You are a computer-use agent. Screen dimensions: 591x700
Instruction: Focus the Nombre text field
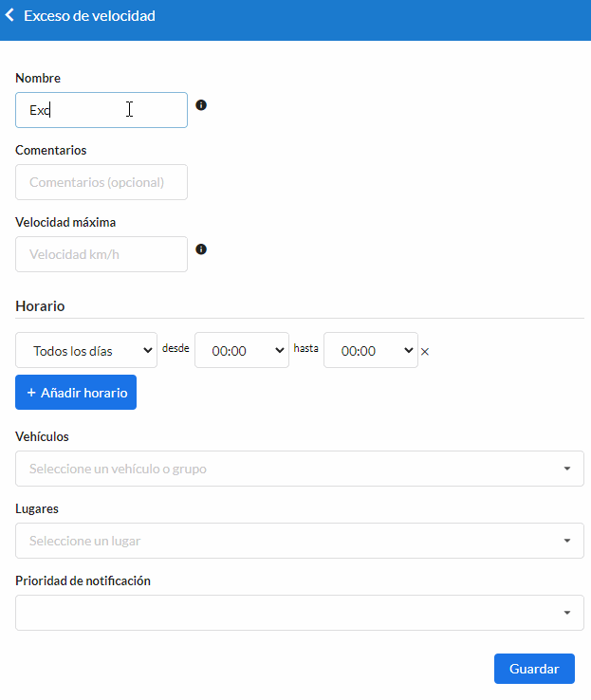pos(102,110)
